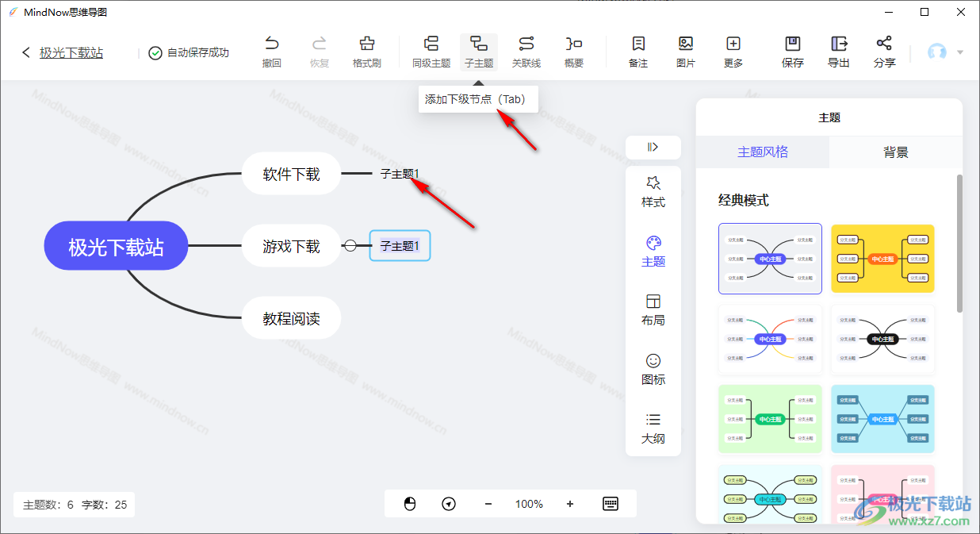Add a subtopic (子主题)
This screenshot has width=980, height=534.
(x=479, y=52)
